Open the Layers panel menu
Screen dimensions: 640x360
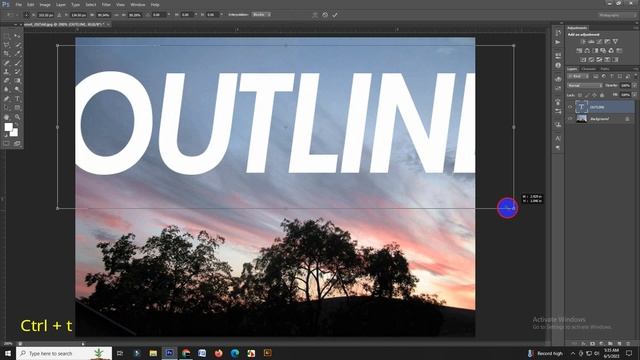click(x=636, y=69)
